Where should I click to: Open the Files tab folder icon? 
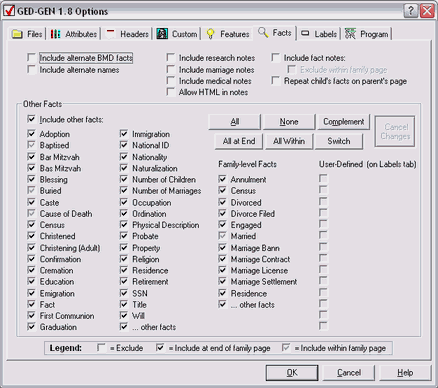(17, 34)
